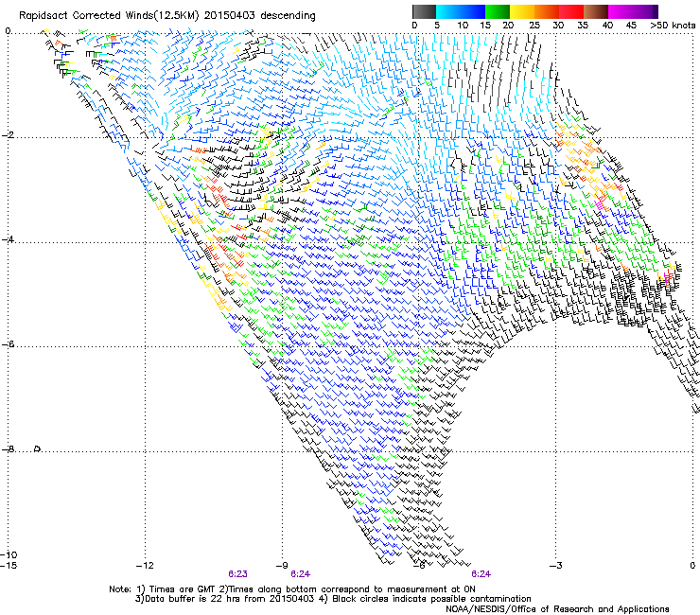This screenshot has width=700, height=615.
Task: Click the '20150403' date in the title
Action: pos(230,15)
